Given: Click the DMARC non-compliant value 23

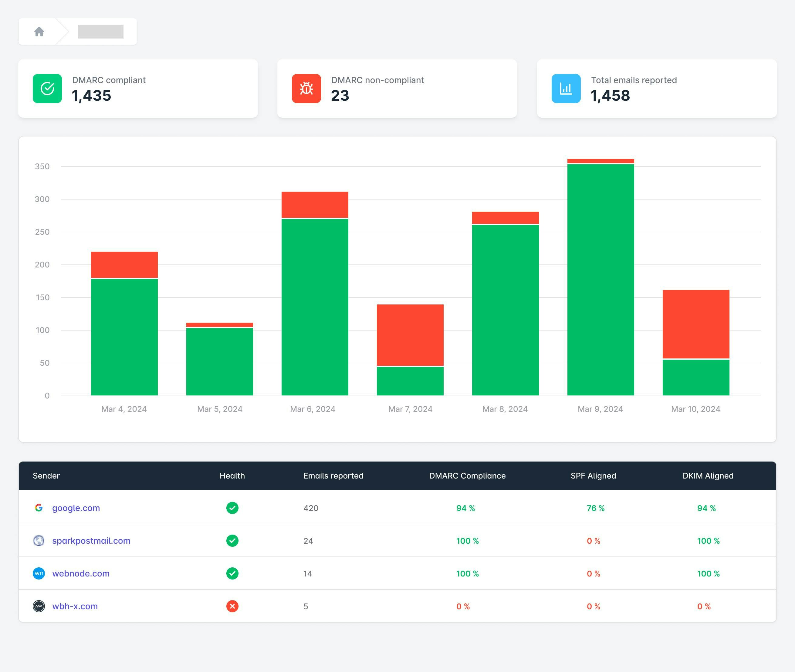Looking at the screenshot, I should (340, 96).
